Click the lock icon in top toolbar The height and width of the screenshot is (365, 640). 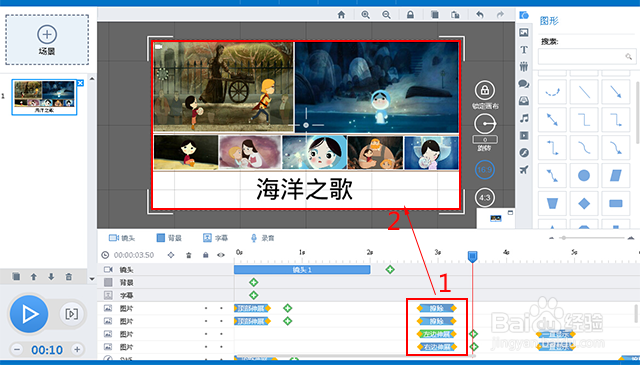[x=410, y=15]
